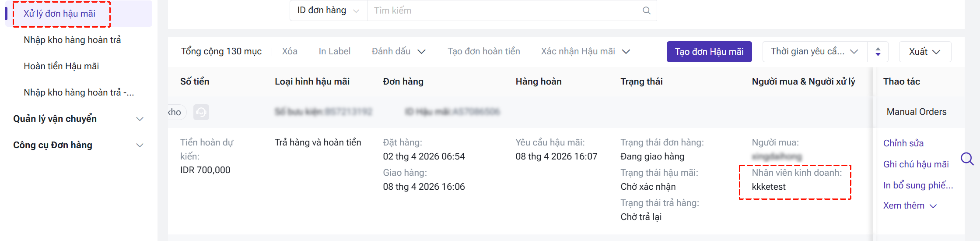Open the Thời gian yêu cầu sort dropdown
Screen dimensions: 980x241
(815, 52)
